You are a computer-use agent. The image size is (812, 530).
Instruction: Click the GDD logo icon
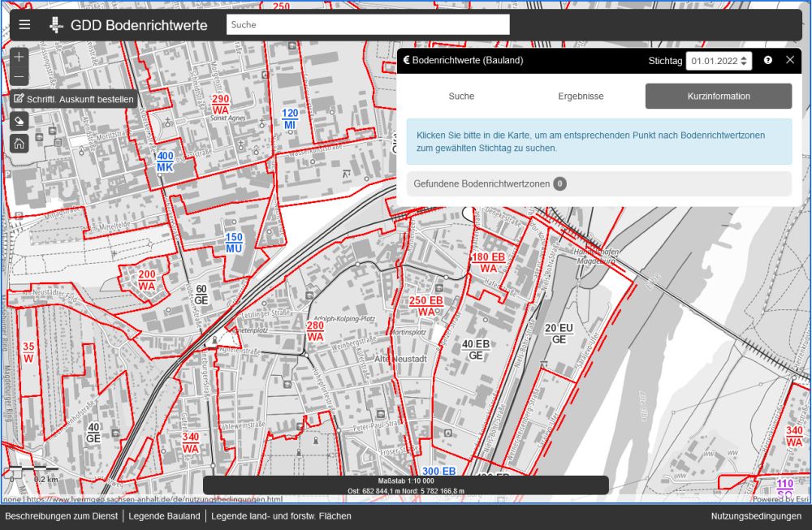coord(56,25)
